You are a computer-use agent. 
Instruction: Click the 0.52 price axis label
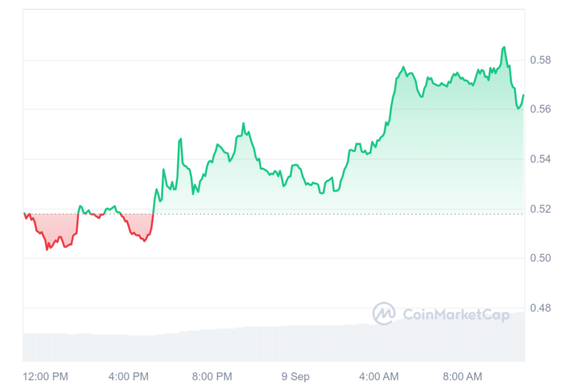(540, 209)
